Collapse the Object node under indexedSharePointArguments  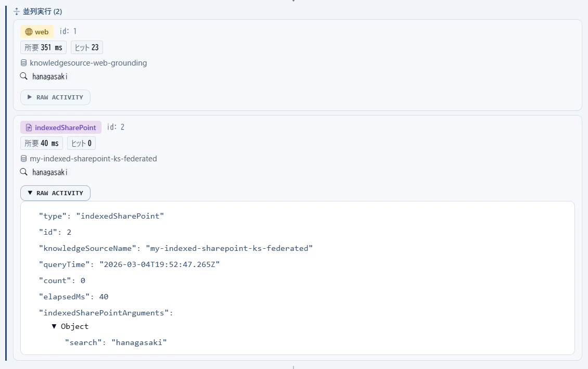[x=54, y=326]
